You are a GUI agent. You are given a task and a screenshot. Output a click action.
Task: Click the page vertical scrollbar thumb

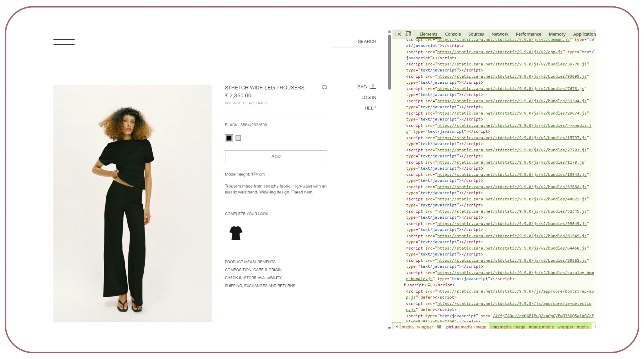tap(389, 62)
